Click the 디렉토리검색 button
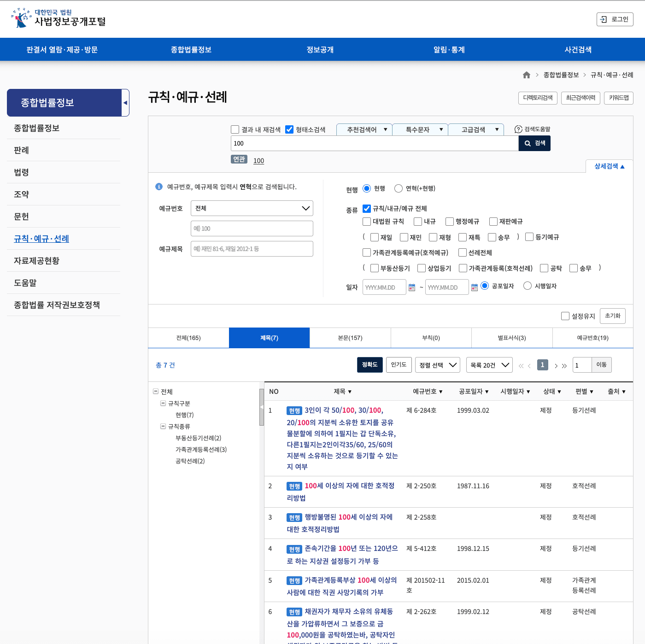 (538, 98)
